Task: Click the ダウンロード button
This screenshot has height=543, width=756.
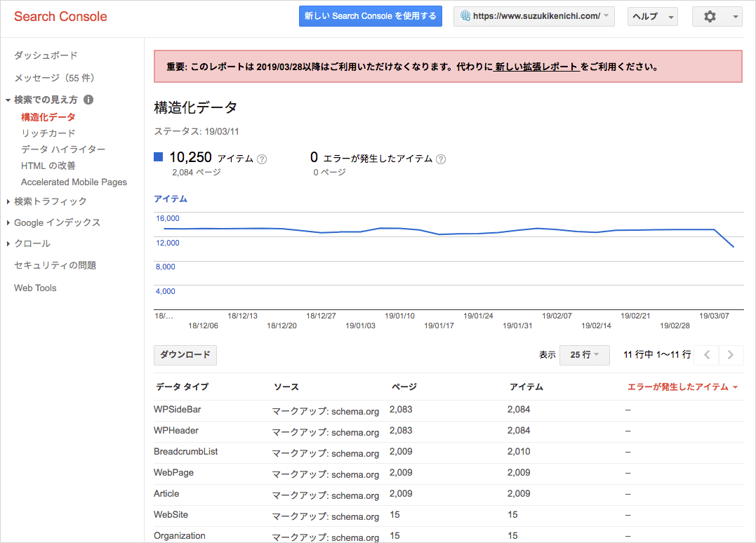Action: click(x=185, y=355)
